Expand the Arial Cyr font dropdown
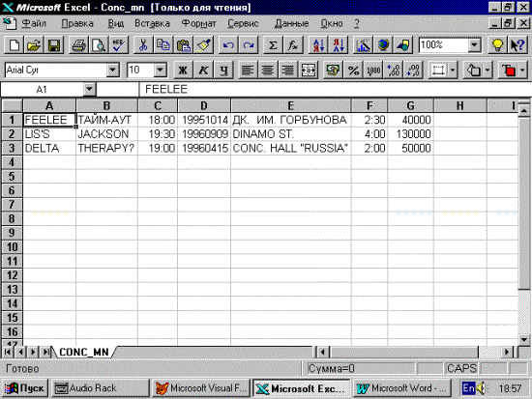The height and width of the screenshot is (399, 532). 112,71
